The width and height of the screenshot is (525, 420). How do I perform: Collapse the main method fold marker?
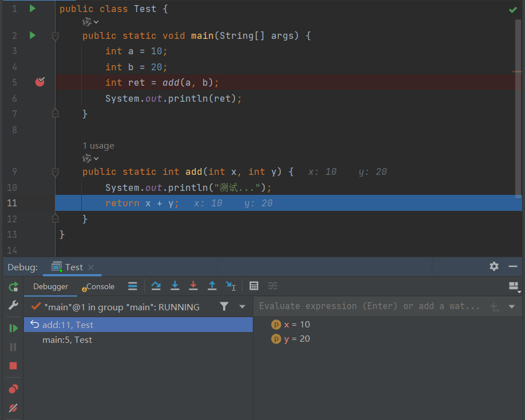[x=55, y=36]
